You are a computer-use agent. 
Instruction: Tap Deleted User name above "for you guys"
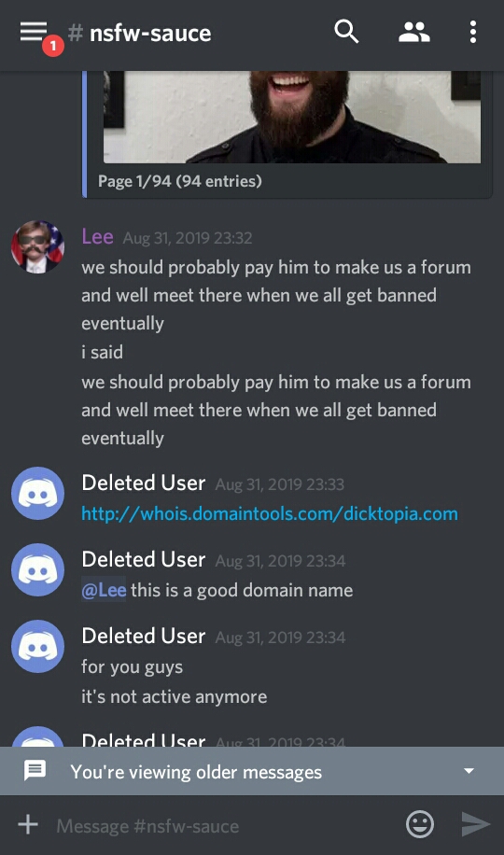144,636
